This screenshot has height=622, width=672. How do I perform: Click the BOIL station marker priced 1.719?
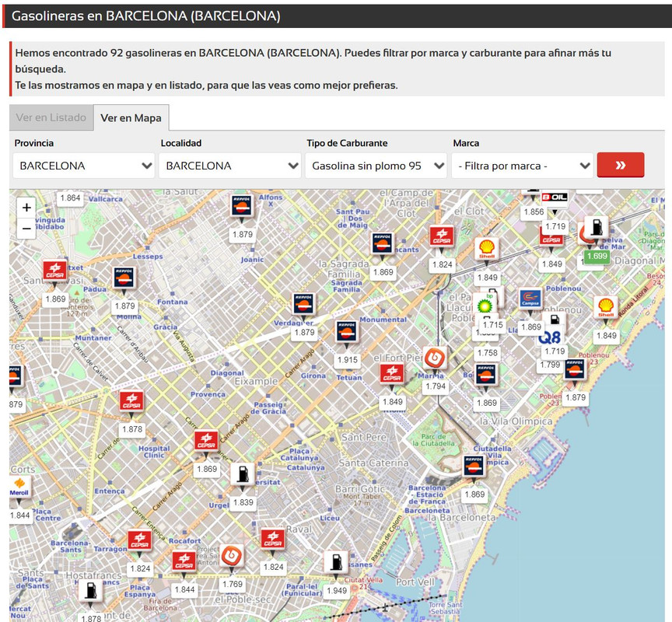(555, 197)
